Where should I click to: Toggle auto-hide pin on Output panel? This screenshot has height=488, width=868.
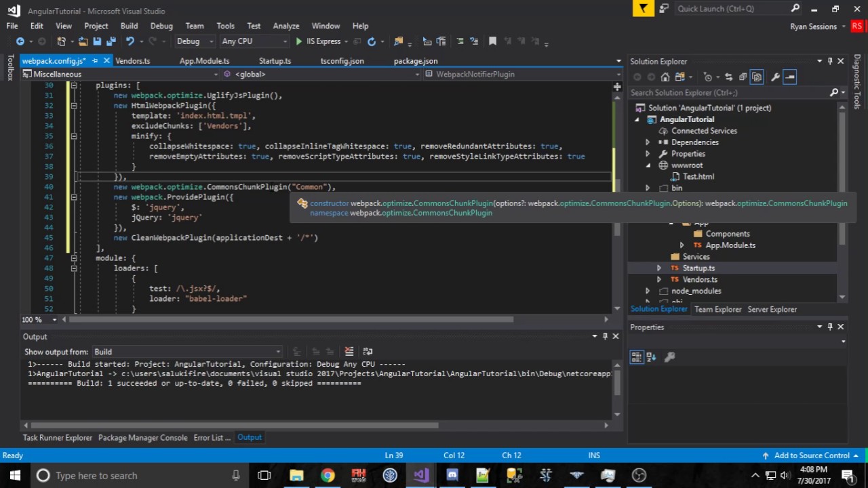[x=605, y=336]
